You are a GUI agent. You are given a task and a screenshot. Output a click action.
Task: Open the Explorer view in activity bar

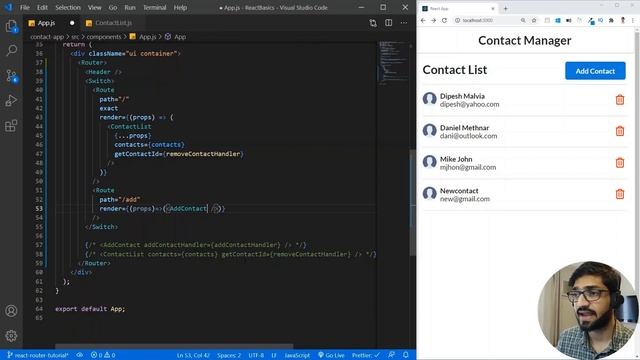click(x=11, y=27)
